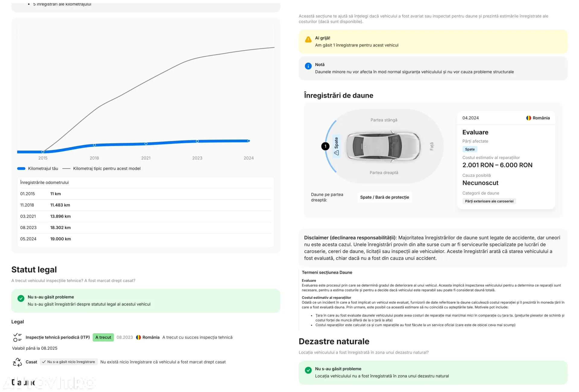579x392 pixels.
Task: Click the blue "Kilometrajul tău" legend swatch
Action: pyautogui.click(x=21, y=169)
